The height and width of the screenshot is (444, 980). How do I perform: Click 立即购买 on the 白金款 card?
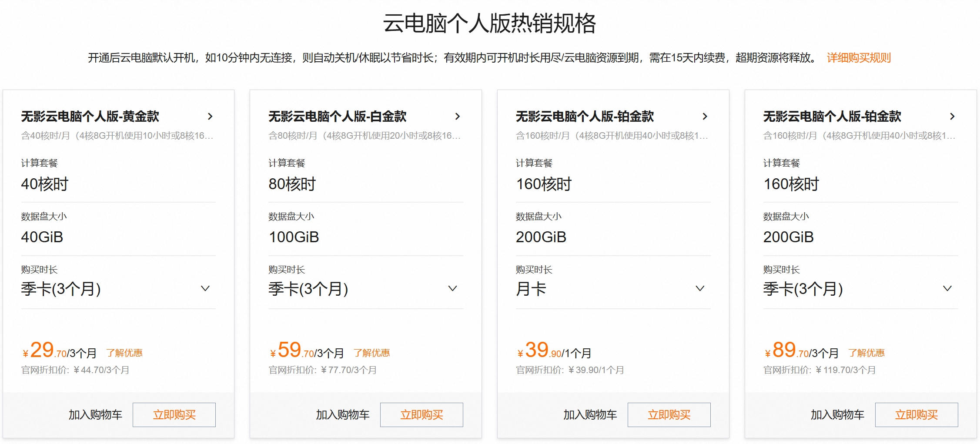pos(421,415)
